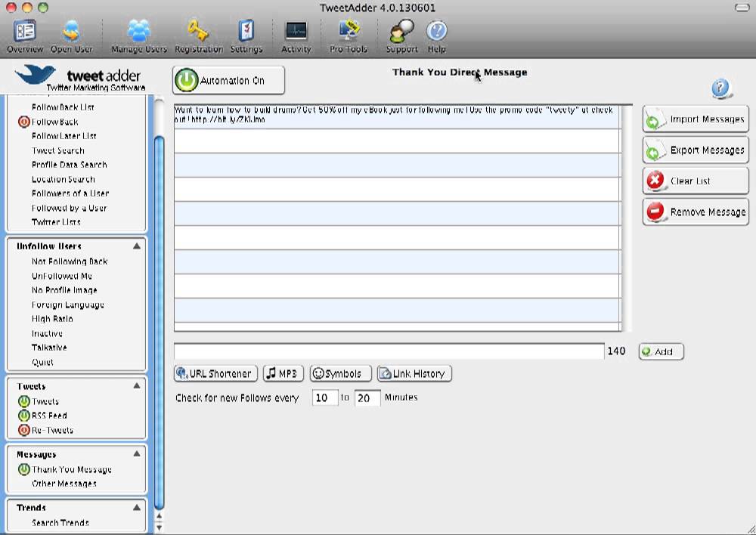Select Follow Back List in sidebar
The width and height of the screenshot is (756, 535).
[63, 107]
